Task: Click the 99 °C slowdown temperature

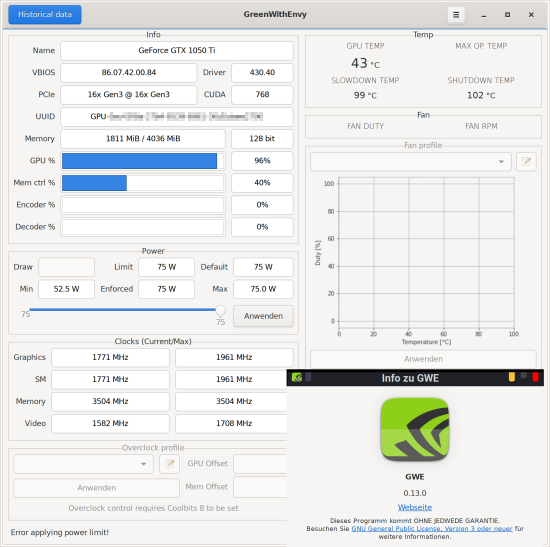Action: (x=365, y=95)
